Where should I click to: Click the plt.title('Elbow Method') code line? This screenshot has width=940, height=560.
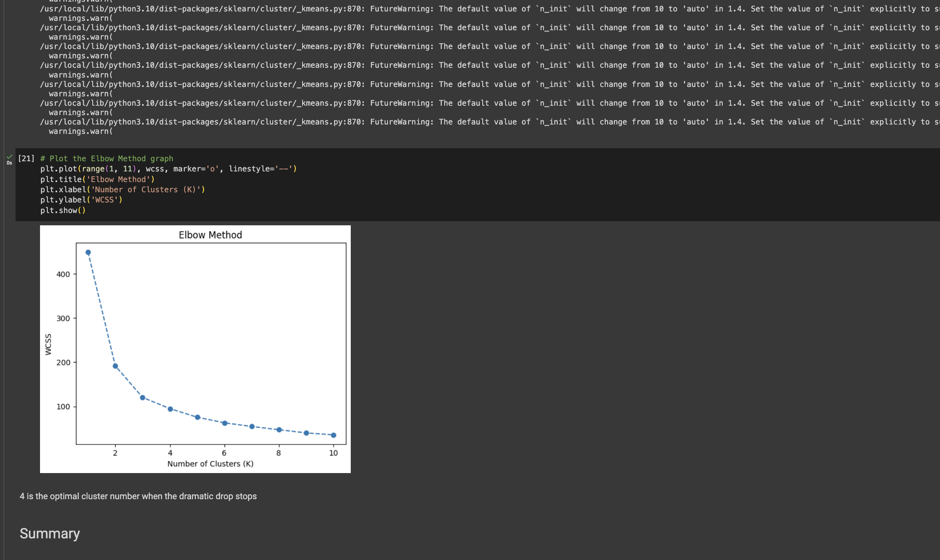(98, 179)
